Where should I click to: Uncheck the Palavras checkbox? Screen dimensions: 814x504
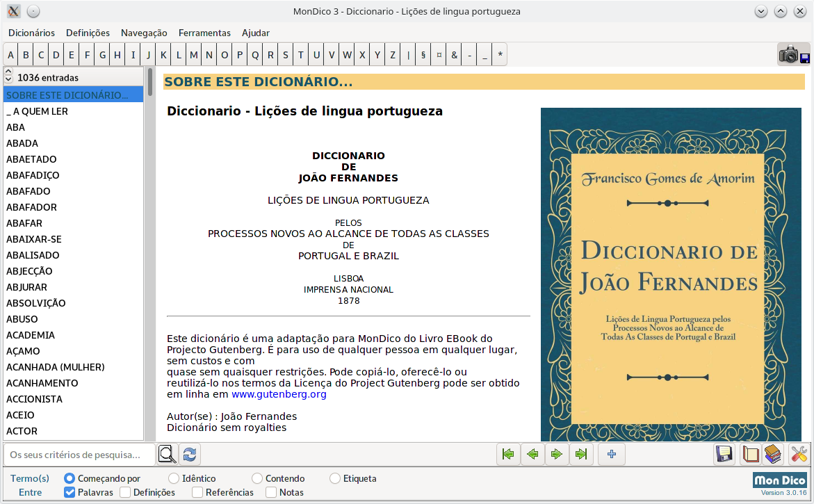pos(70,492)
